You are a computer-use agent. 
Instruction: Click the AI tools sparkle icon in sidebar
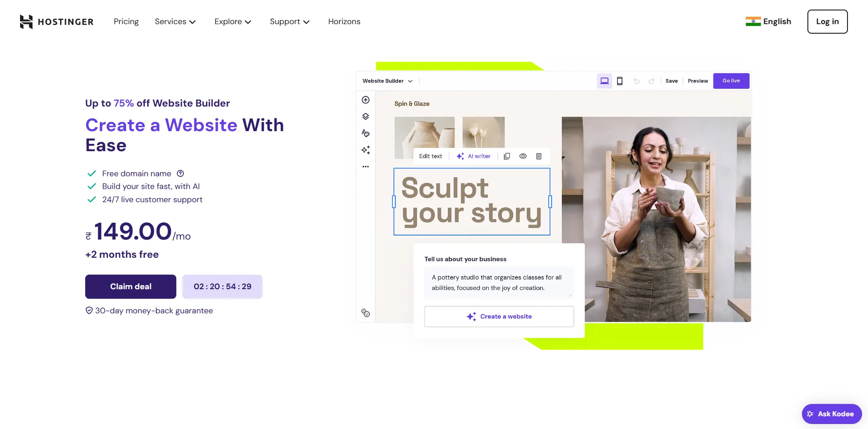(x=365, y=150)
